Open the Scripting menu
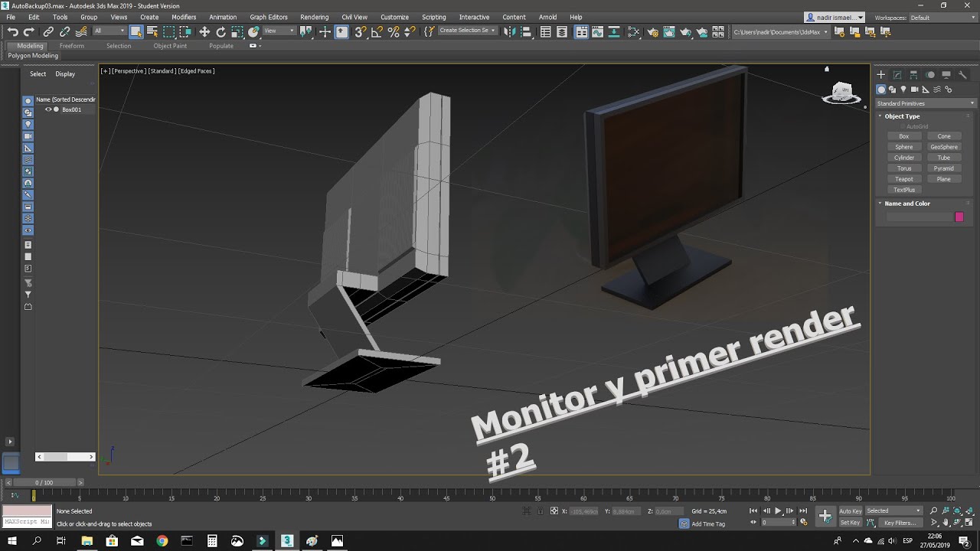The width and height of the screenshot is (980, 551). [x=434, y=17]
